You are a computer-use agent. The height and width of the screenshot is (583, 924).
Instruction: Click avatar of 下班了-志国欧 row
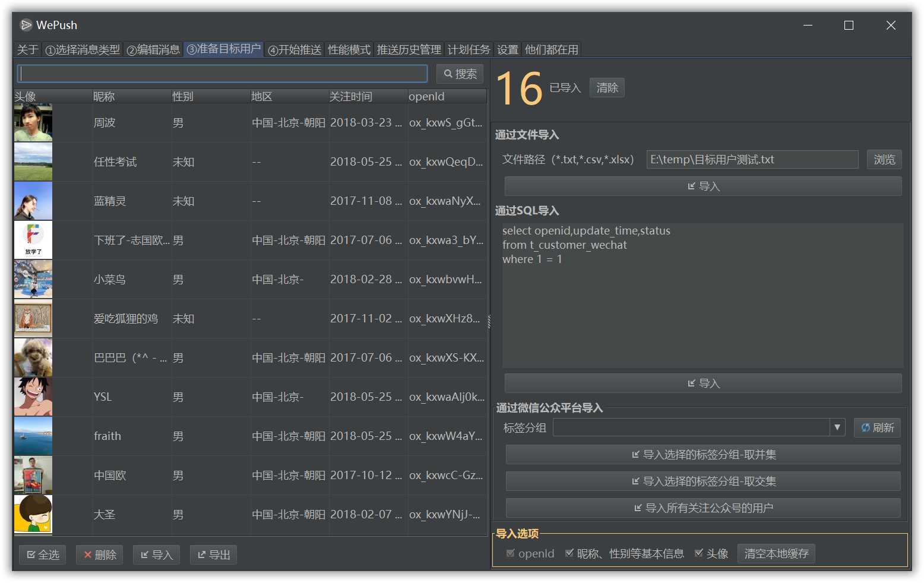33,240
